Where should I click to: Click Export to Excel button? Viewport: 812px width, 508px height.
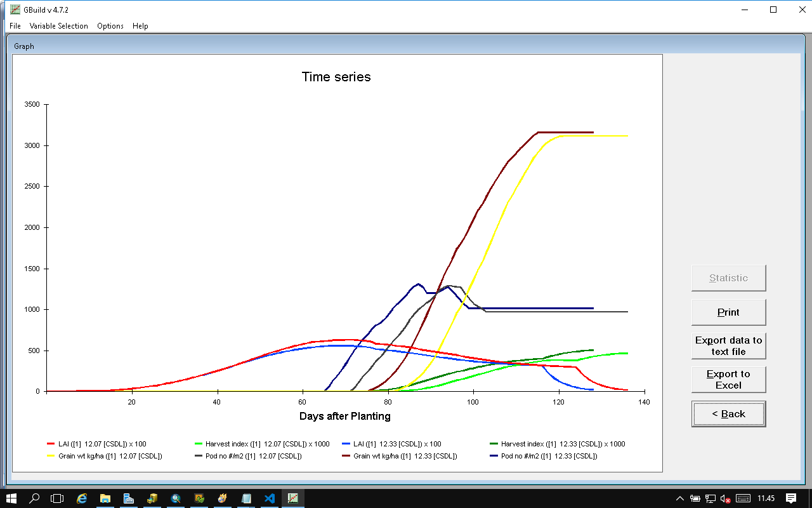pos(728,380)
